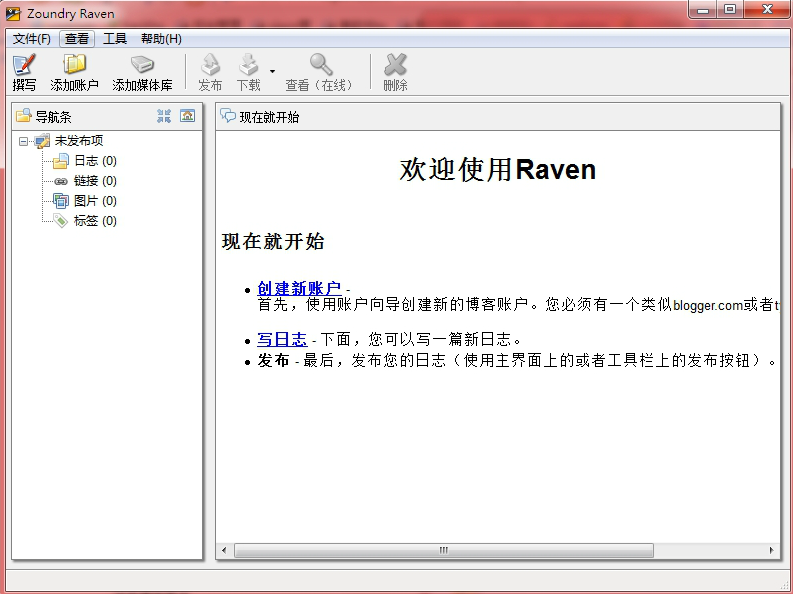Click the 下载 download toolbar icon
793x594 pixels.
click(x=248, y=64)
